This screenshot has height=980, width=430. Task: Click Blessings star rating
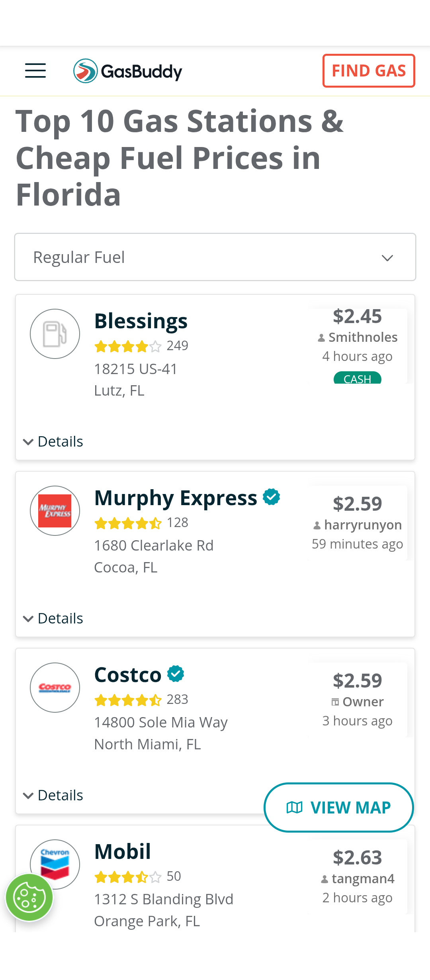(x=128, y=346)
